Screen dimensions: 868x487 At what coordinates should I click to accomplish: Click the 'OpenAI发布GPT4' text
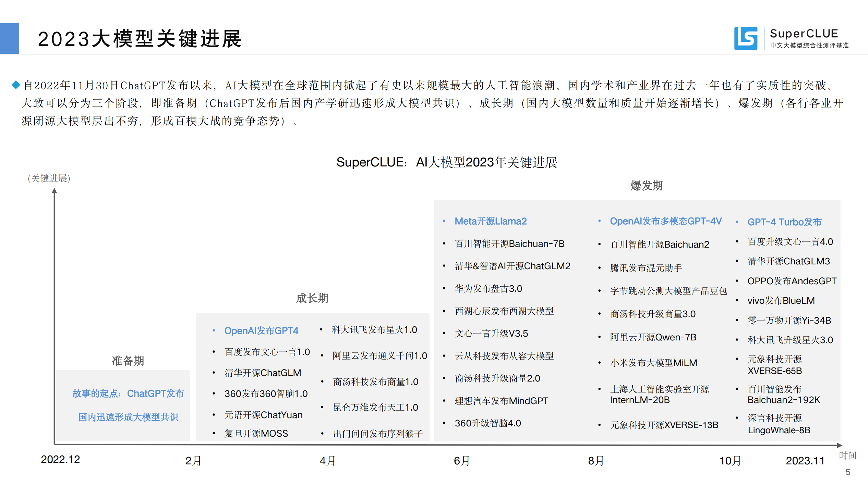tap(261, 331)
